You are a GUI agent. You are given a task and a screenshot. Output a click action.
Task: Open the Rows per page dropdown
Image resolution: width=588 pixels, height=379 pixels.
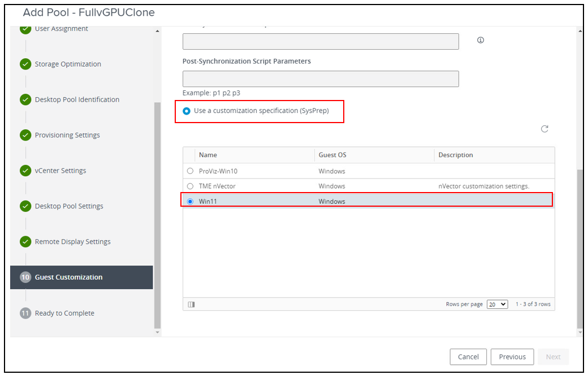497,304
